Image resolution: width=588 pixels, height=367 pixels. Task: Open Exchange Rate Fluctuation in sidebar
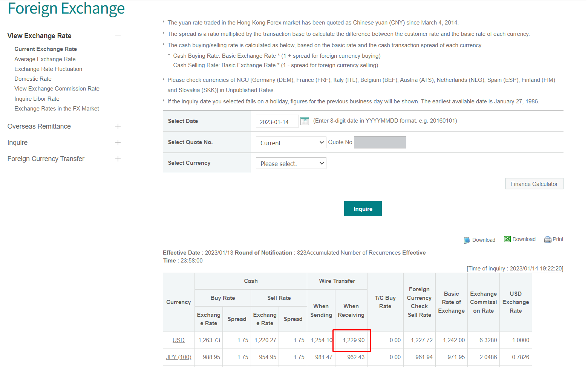tap(48, 69)
